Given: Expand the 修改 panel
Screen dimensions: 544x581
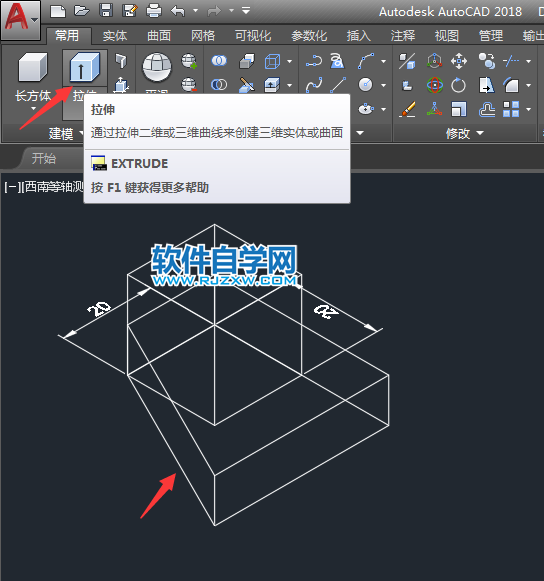Looking at the screenshot, I should 465,133.
